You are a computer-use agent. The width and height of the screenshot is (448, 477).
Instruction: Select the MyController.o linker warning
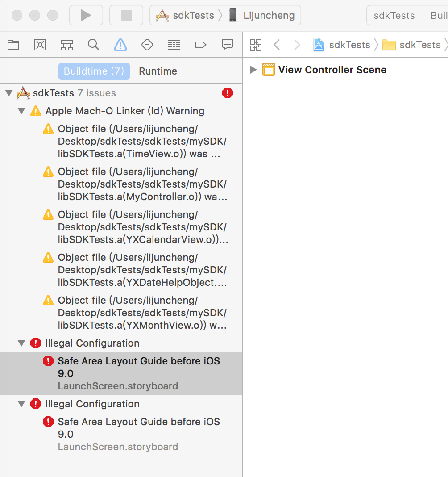click(x=121, y=184)
